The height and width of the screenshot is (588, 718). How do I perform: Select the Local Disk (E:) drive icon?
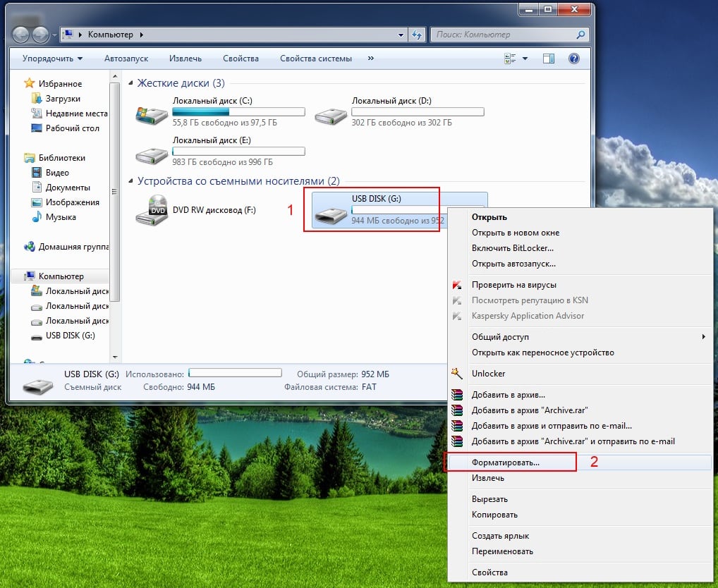coord(151,154)
